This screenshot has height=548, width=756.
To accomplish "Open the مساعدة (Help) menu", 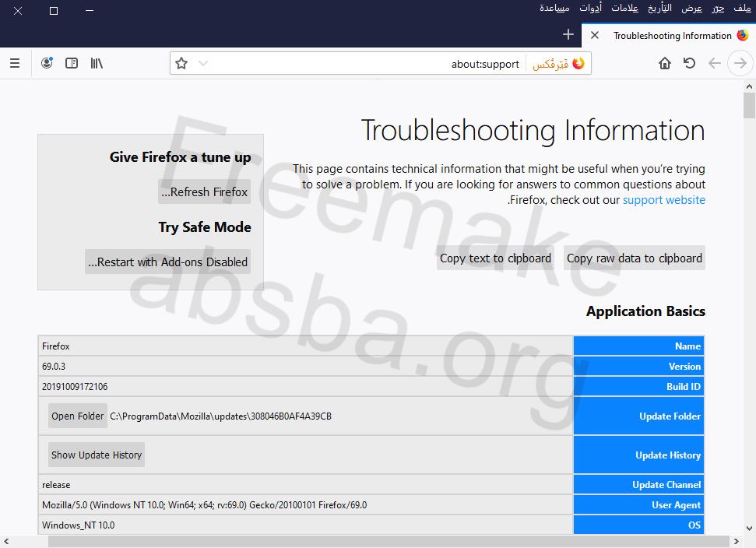I will point(554,8).
